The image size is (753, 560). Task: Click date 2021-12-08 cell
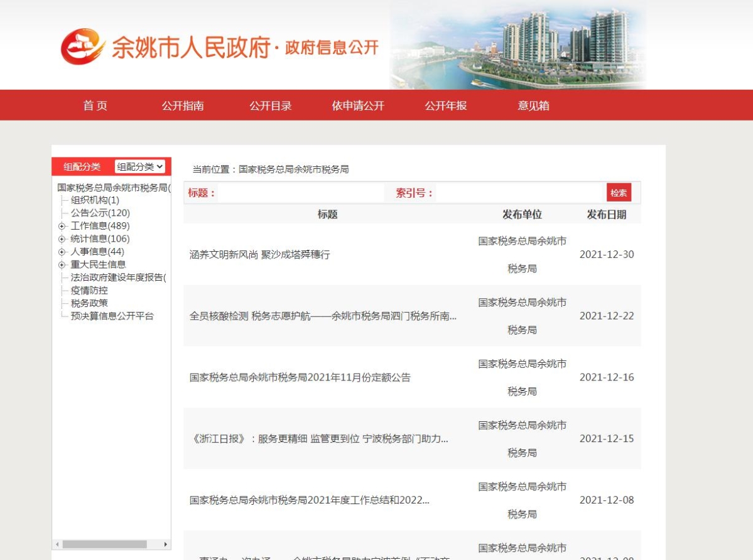[x=607, y=500]
